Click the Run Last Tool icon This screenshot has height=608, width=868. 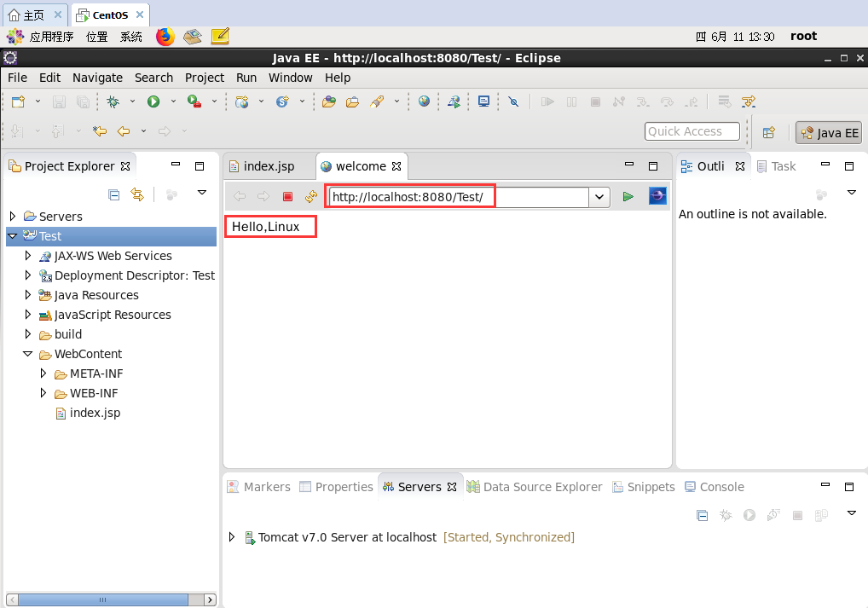194,101
